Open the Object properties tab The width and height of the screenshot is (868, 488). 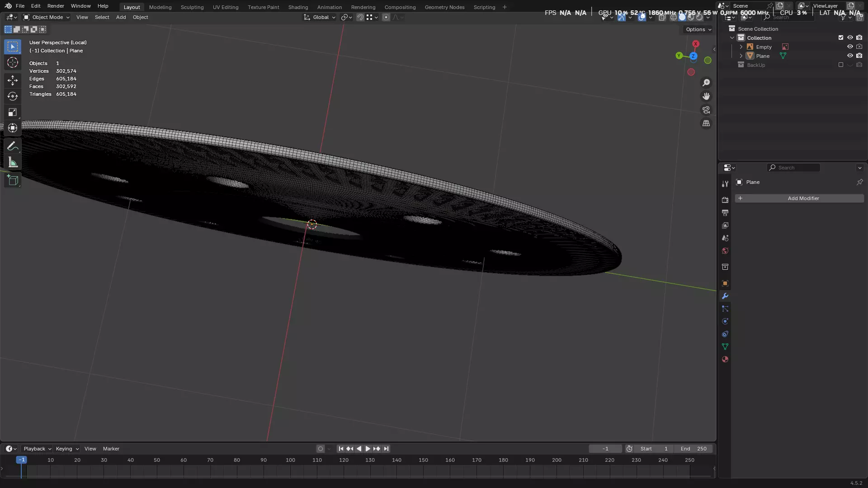[725, 283]
